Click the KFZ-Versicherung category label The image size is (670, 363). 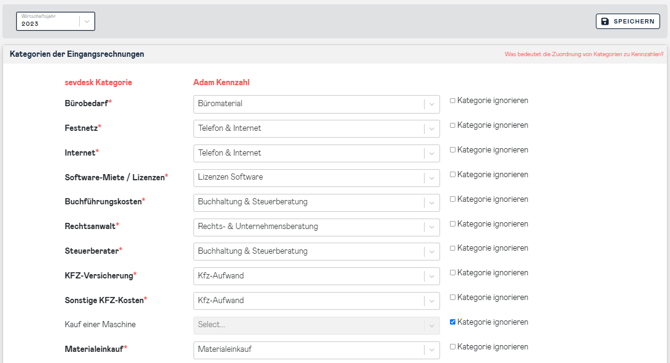99,276
